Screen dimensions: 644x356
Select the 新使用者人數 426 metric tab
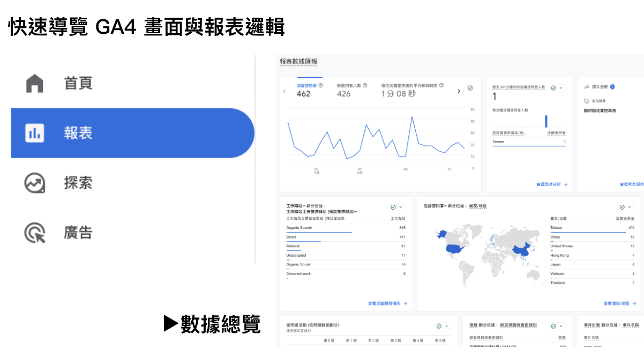pos(352,90)
